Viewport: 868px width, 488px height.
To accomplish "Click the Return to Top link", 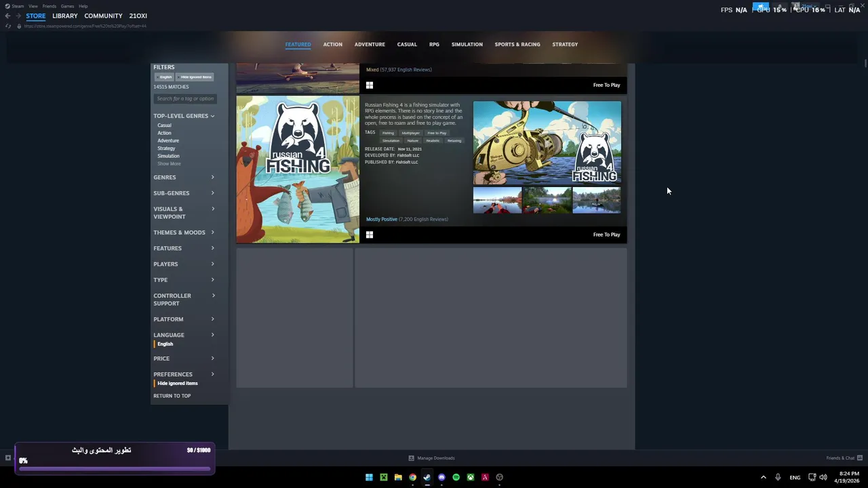I will (172, 396).
